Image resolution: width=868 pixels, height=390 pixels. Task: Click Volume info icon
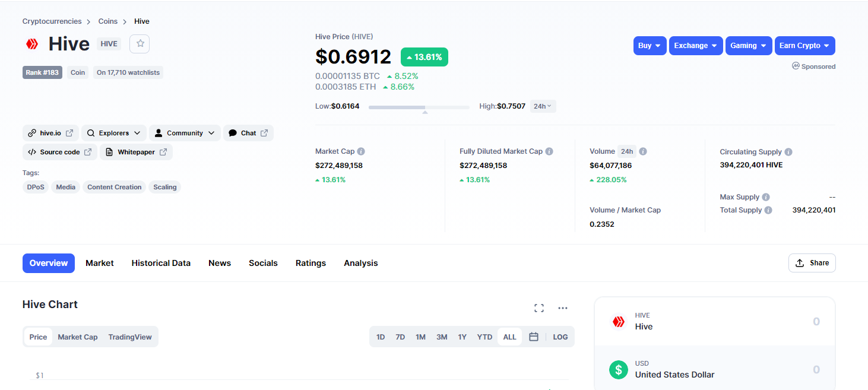(x=643, y=151)
